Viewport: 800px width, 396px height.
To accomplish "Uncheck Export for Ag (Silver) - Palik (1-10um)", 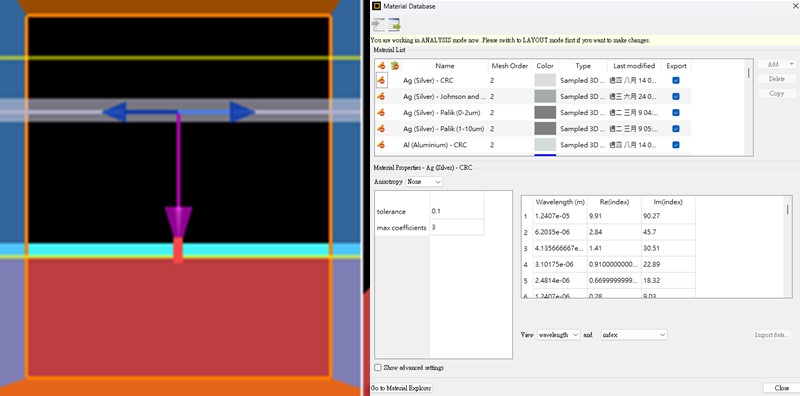I will [676, 129].
